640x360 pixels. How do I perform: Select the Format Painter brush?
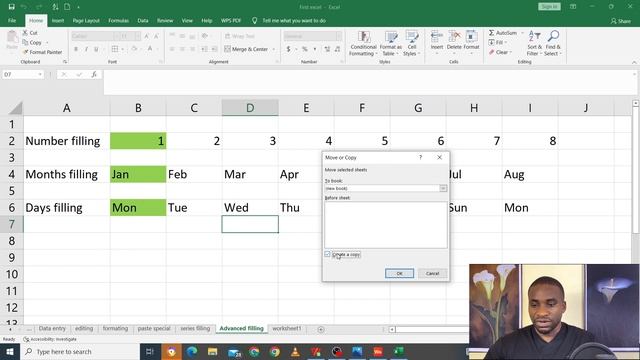tap(25, 52)
